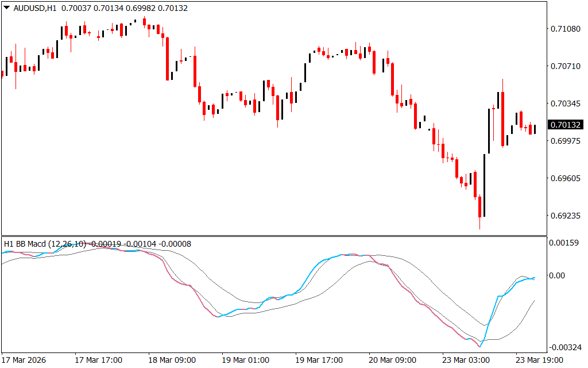
Task: Select the 0.69605 level on price axis
Action: point(566,179)
